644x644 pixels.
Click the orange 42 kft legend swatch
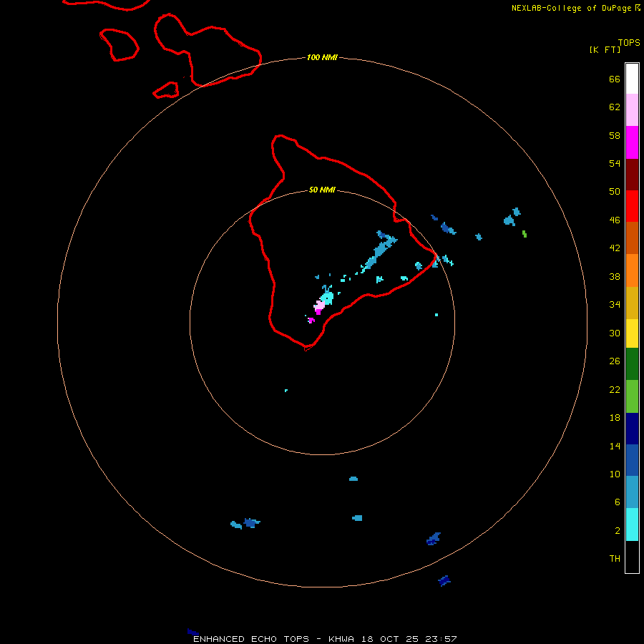pyautogui.click(x=632, y=270)
